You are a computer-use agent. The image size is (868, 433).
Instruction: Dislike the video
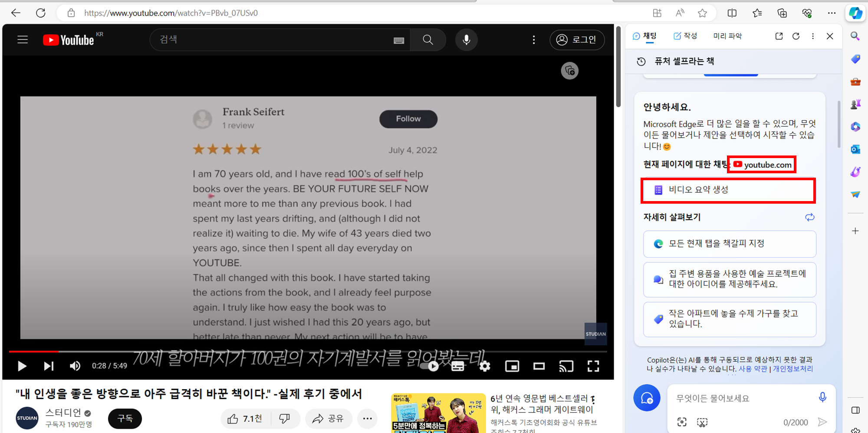pos(285,419)
